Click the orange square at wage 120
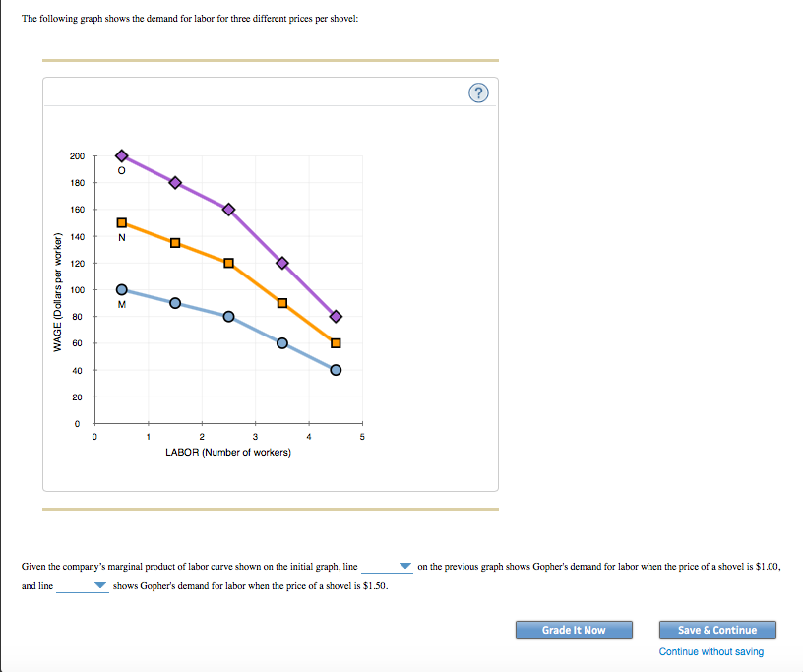This screenshot has width=803, height=672. [229, 262]
